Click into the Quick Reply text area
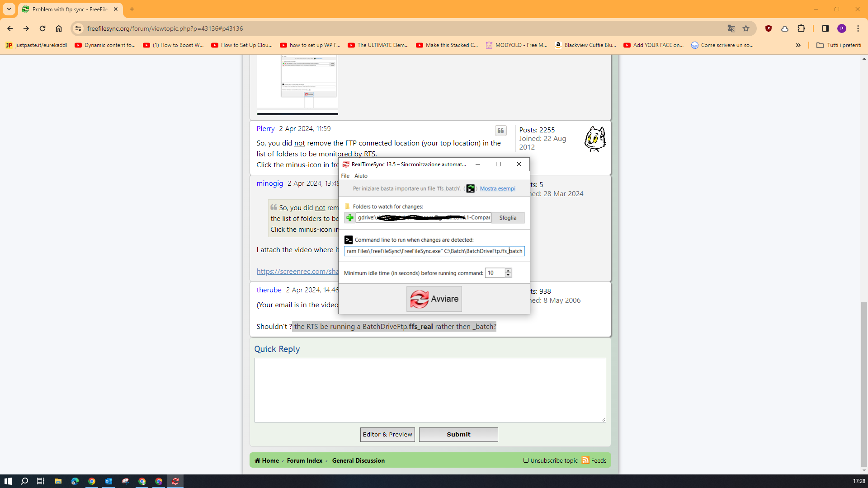The width and height of the screenshot is (868, 488). [x=430, y=390]
